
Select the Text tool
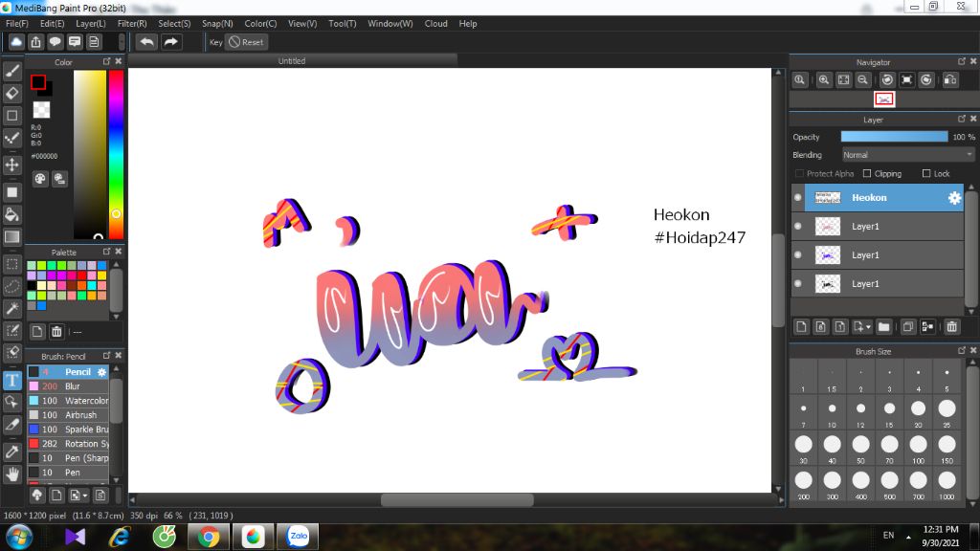coord(11,380)
